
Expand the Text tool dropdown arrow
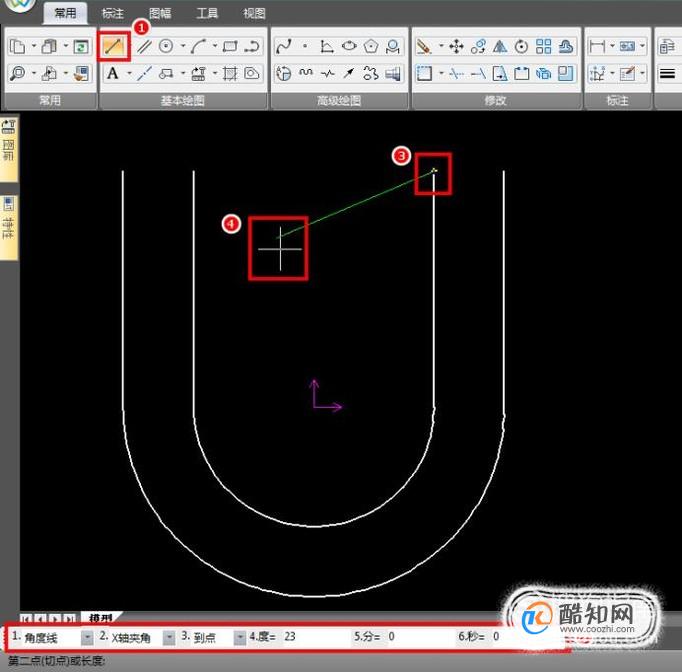click(129, 74)
